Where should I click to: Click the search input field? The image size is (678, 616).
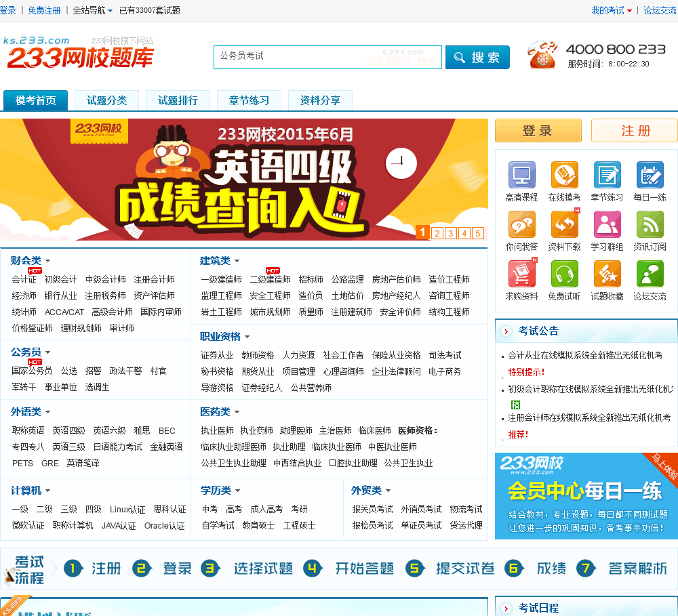point(327,57)
